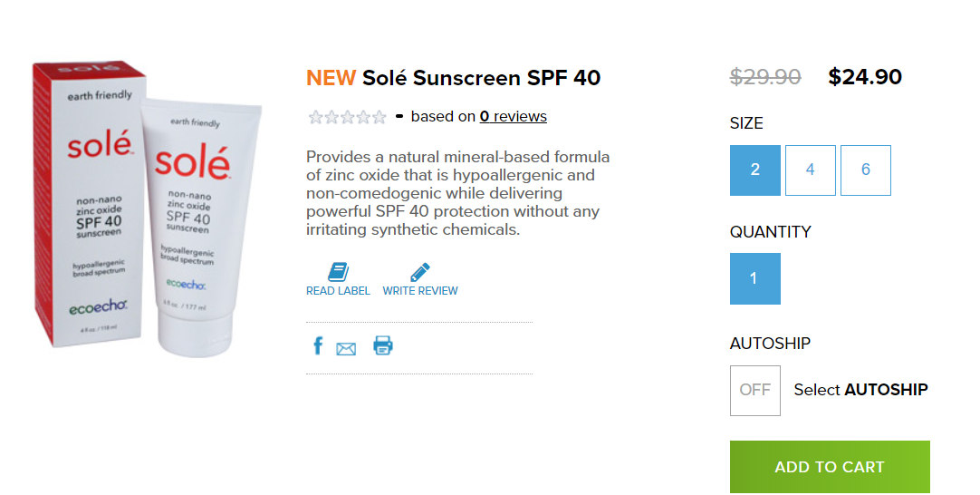The image size is (980, 495).
Task: Click the fifth rating star
Action: (380, 117)
